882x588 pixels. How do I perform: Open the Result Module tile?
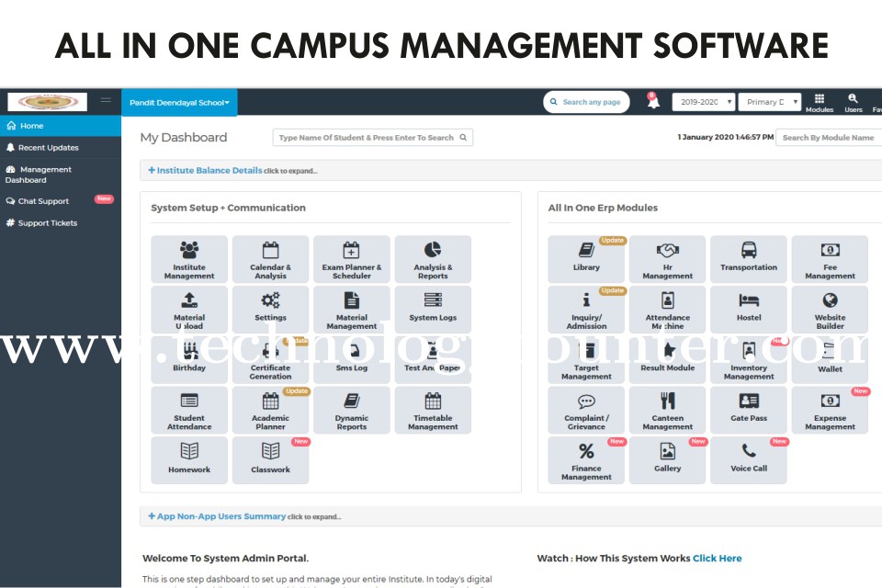[x=668, y=359]
